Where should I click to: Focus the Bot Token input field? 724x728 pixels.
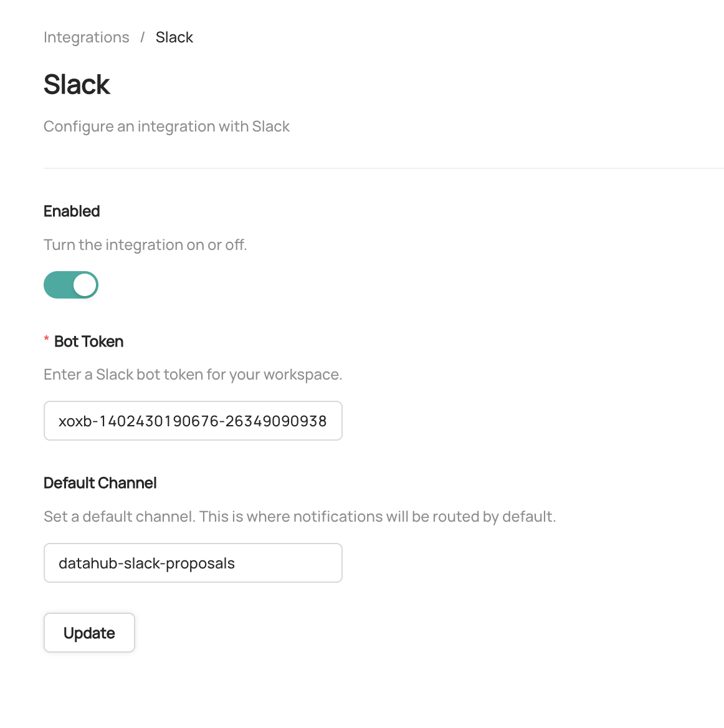193,421
